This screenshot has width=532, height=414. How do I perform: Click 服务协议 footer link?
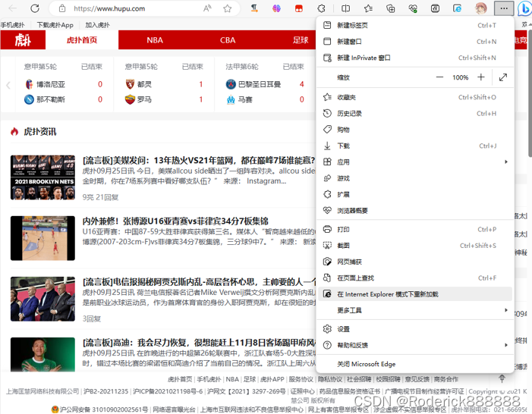301,379
